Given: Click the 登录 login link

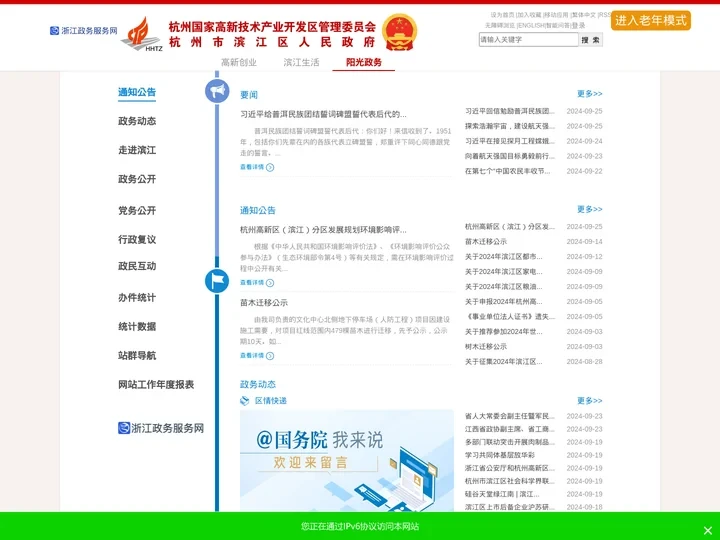Looking at the screenshot, I should coord(579,25).
